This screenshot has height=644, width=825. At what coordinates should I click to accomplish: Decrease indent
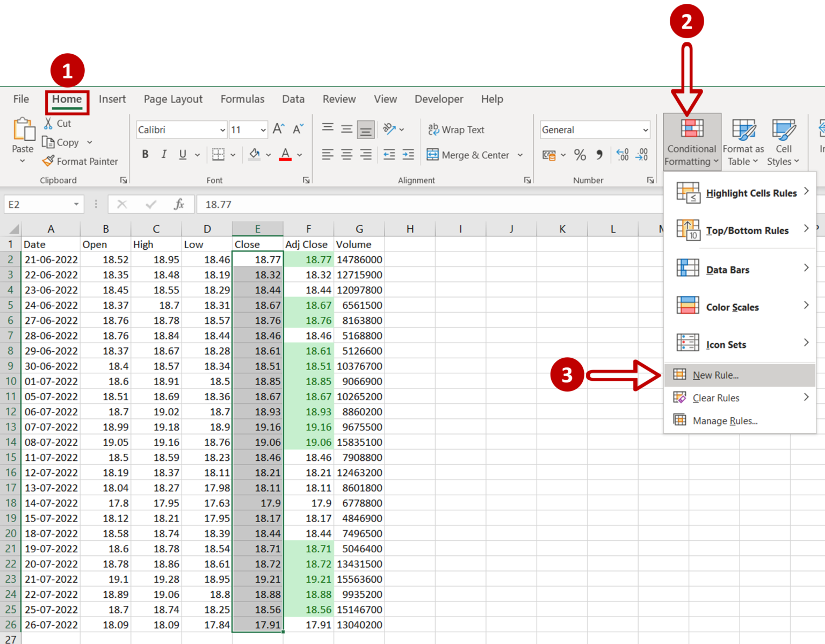point(389,155)
